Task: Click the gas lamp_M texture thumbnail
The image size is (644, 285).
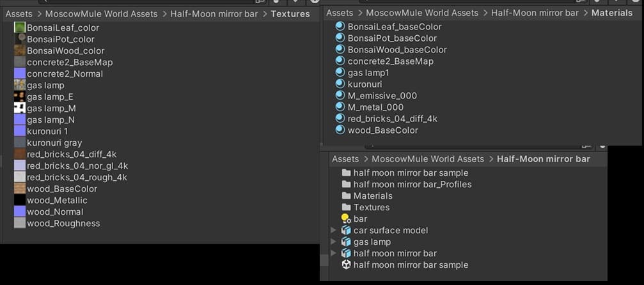Action: click(20, 108)
